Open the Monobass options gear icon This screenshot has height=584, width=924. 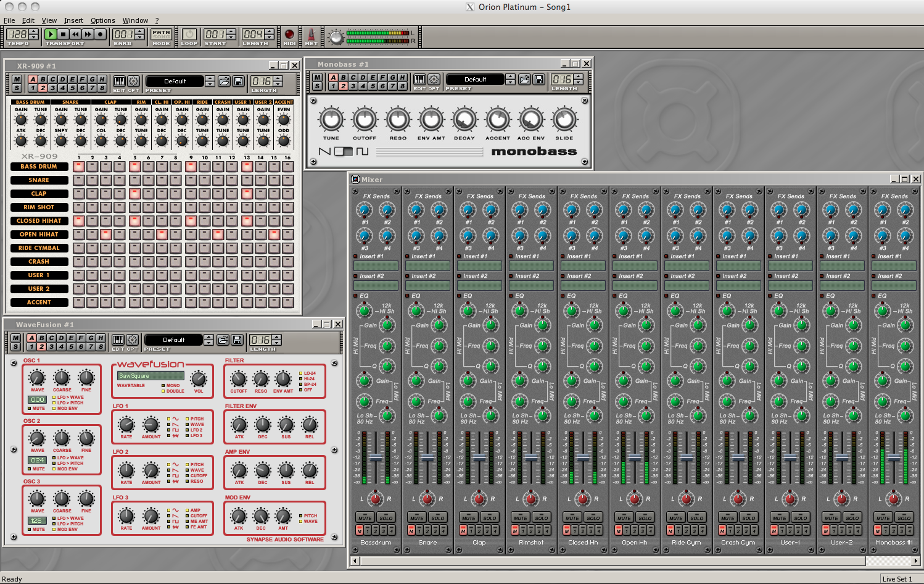click(x=434, y=79)
